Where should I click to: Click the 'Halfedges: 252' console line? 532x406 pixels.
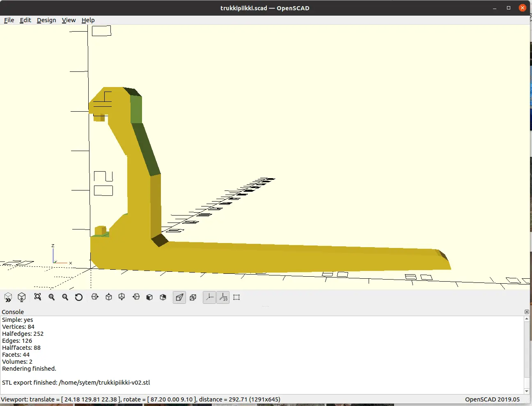coord(23,334)
